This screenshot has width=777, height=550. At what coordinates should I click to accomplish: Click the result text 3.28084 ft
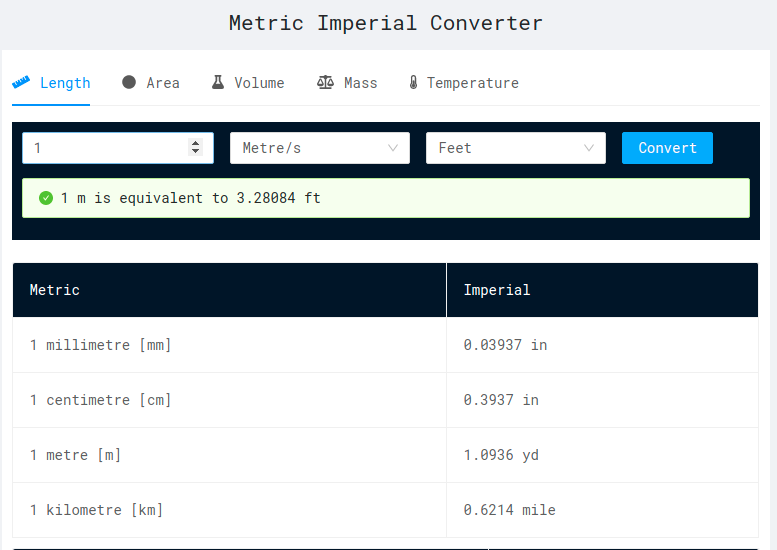(x=278, y=198)
